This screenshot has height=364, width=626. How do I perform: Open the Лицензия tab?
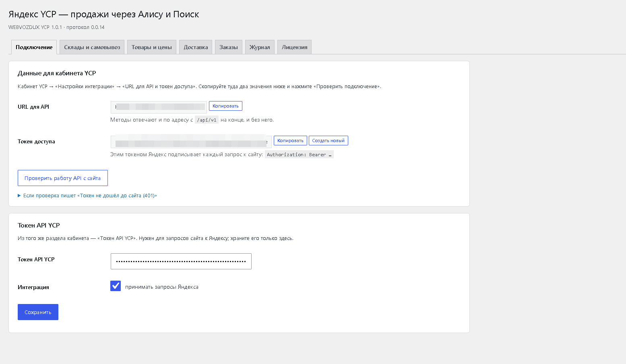click(x=295, y=47)
